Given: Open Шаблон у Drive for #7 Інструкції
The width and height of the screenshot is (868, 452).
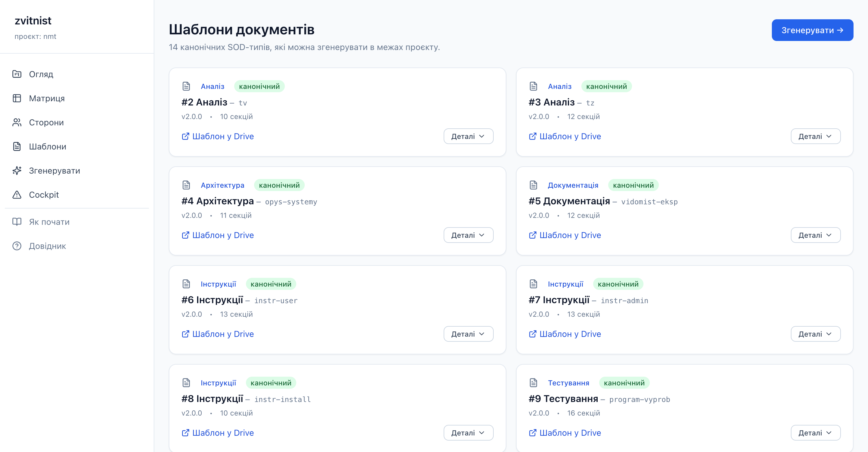Looking at the screenshot, I should coord(565,334).
